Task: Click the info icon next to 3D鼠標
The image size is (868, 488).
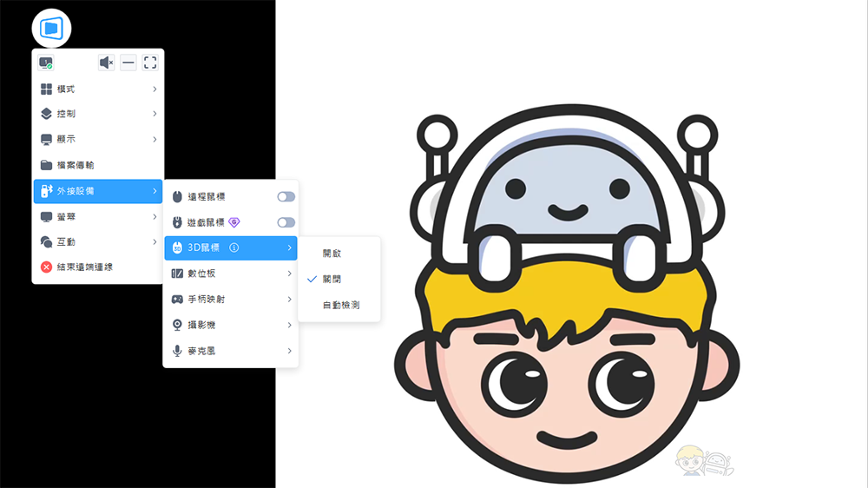Action: point(234,248)
